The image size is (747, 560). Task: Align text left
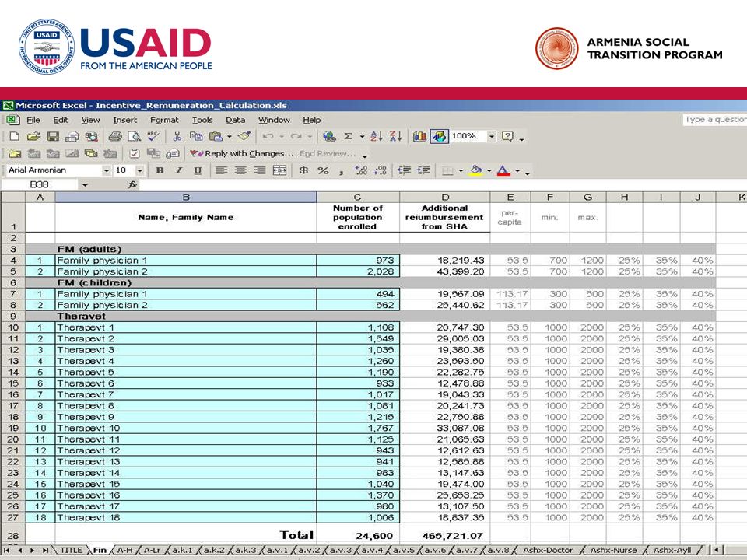click(221, 170)
